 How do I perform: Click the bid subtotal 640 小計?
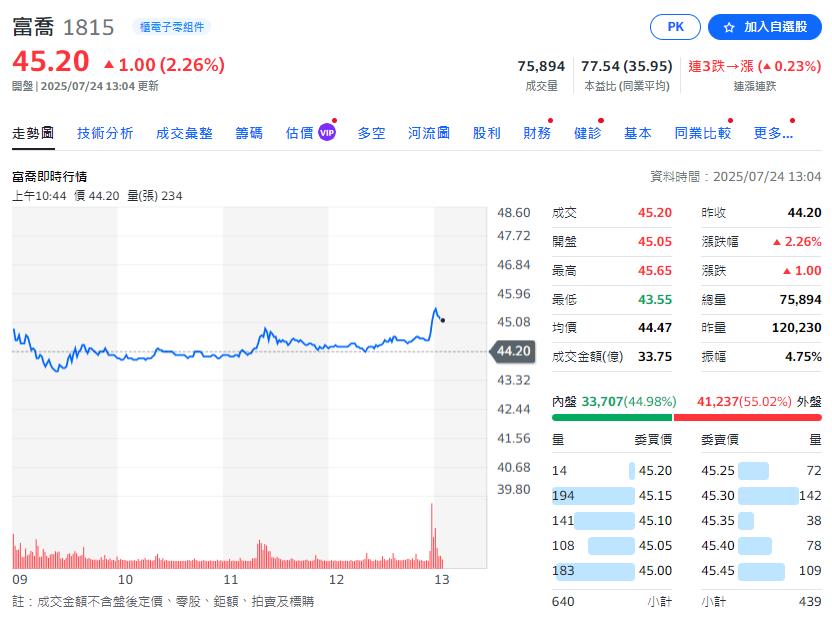612,601
